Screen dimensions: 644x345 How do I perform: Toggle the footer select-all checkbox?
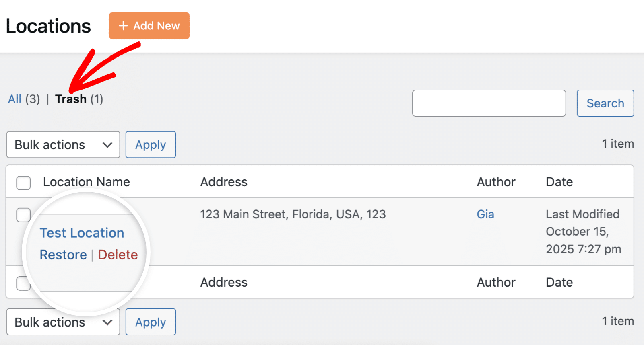(x=23, y=283)
